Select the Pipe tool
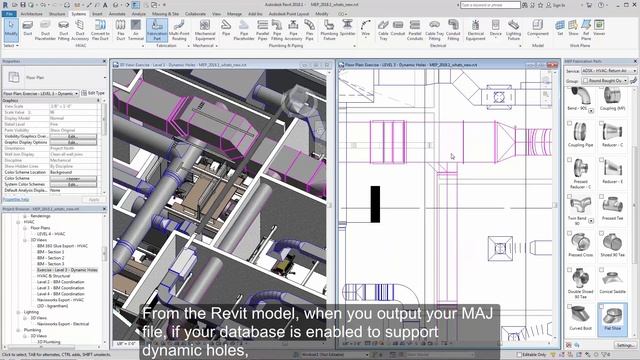 tap(226, 28)
